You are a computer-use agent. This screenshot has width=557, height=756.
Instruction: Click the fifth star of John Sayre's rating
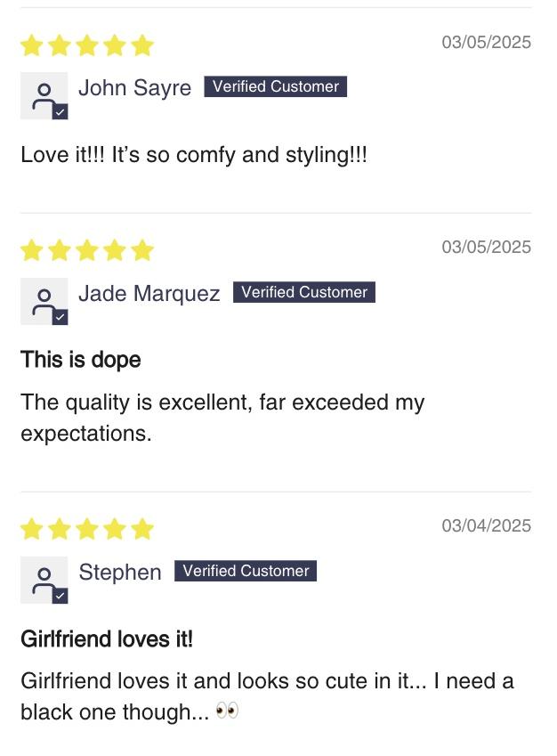click(x=142, y=45)
